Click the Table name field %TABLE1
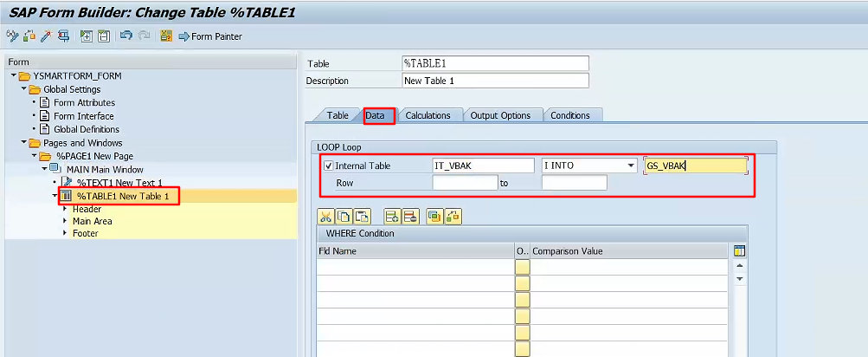The image size is (868, 357). [496, 63]
